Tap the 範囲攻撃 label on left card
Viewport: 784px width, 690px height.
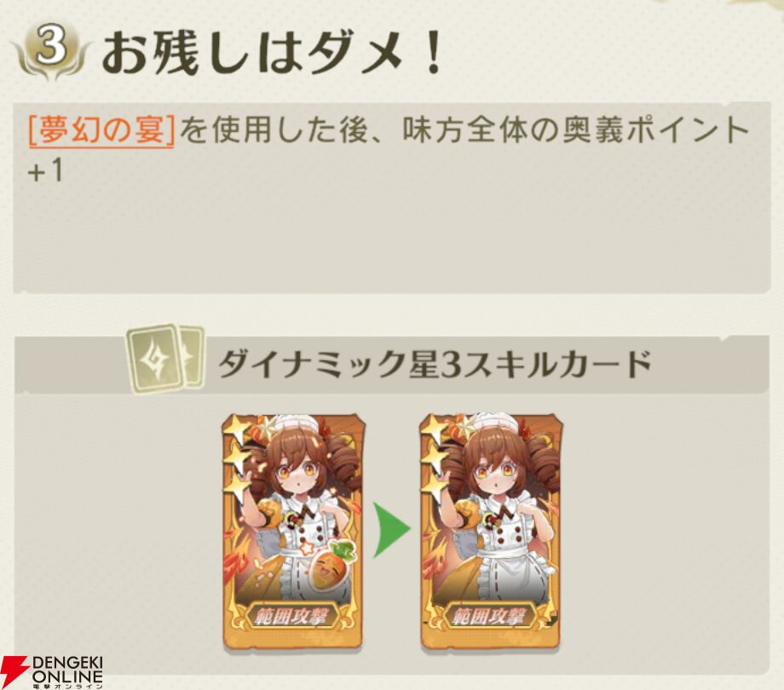coord(291,618)
